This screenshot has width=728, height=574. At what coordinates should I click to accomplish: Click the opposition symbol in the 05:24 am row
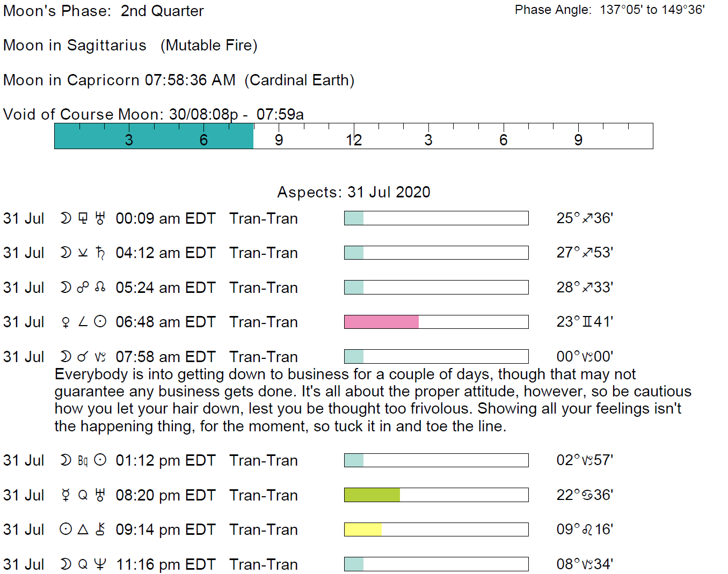(x=83, y=288)
